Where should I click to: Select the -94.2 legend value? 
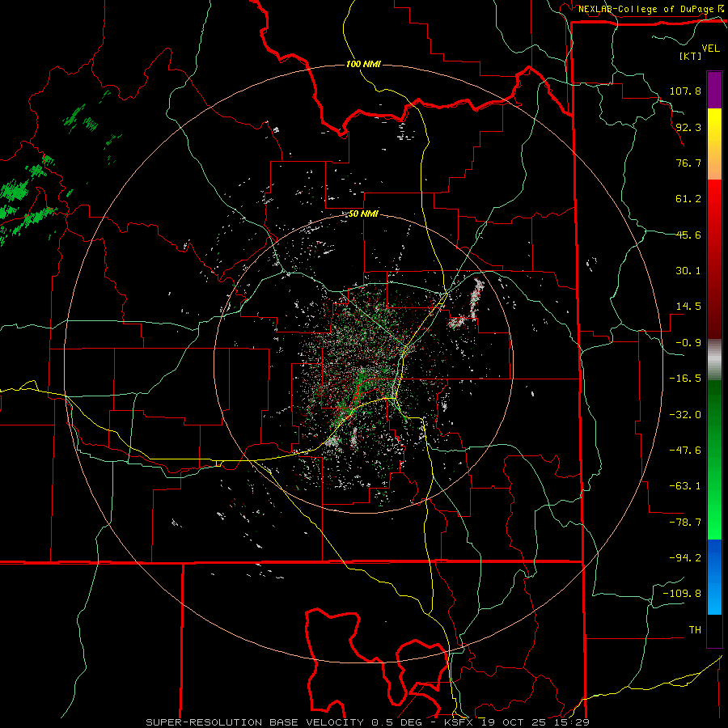pos(685,557)
